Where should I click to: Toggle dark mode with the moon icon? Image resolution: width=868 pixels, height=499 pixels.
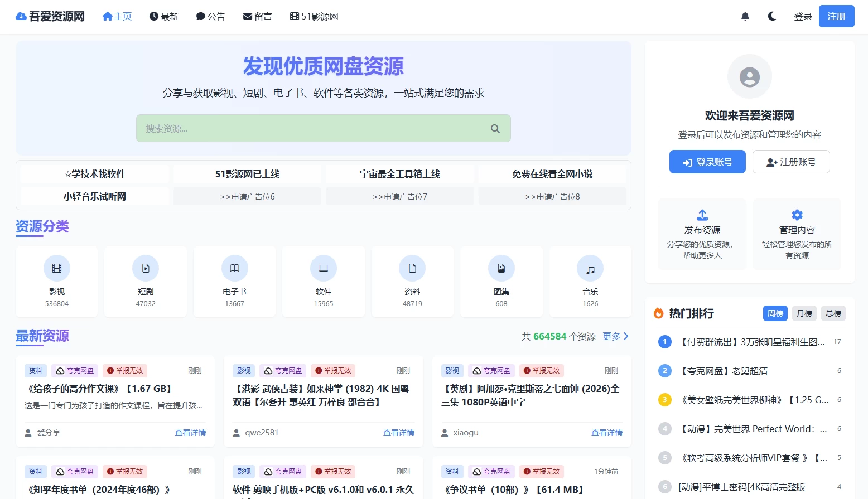[771, 16]
